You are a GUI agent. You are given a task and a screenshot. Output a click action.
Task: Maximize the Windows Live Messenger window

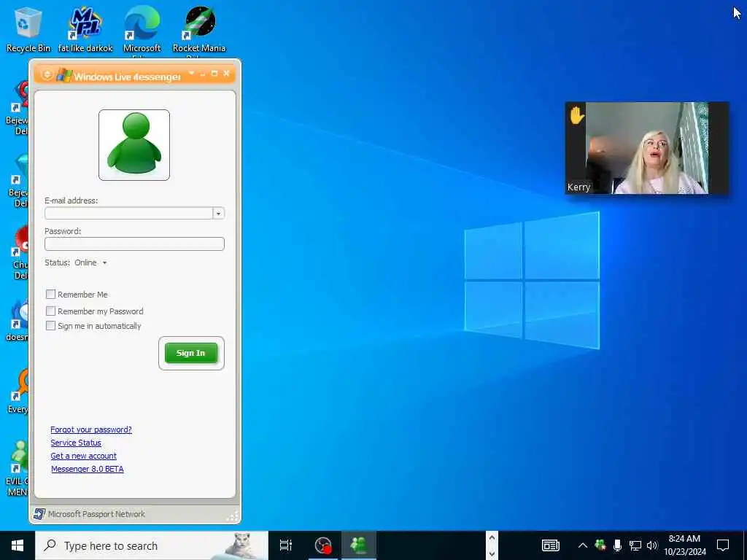214,74
